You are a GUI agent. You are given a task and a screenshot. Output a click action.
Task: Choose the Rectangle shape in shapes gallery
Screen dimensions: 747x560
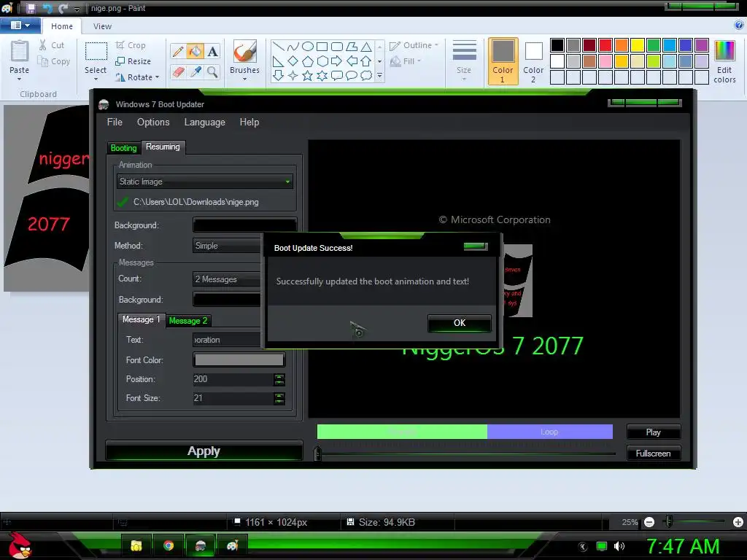322,46
